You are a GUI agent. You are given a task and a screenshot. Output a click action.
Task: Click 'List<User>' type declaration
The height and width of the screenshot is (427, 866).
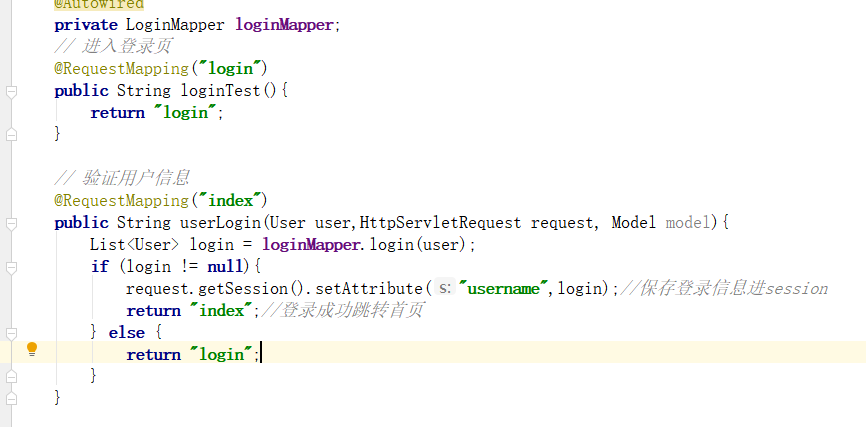click(135, 244)
